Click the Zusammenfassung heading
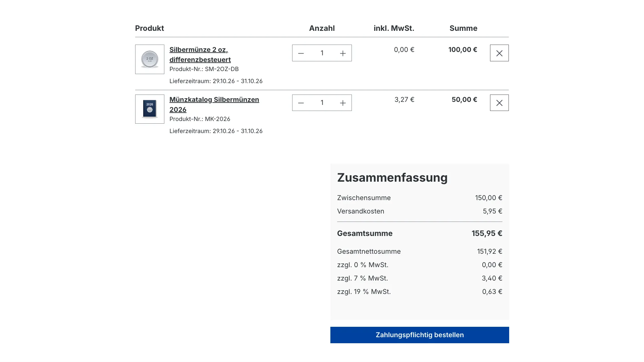The image size is (644, 362). click(x=392, y=178)
